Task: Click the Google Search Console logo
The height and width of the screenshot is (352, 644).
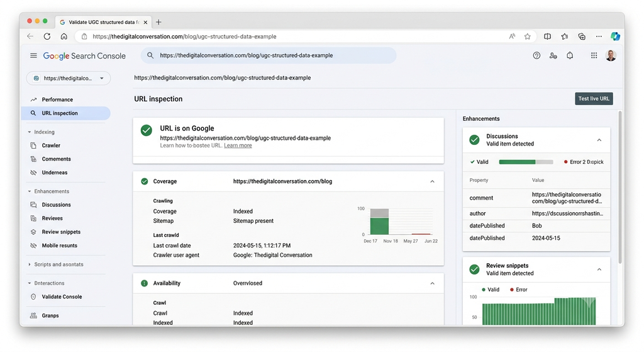Action: [84, 56]
